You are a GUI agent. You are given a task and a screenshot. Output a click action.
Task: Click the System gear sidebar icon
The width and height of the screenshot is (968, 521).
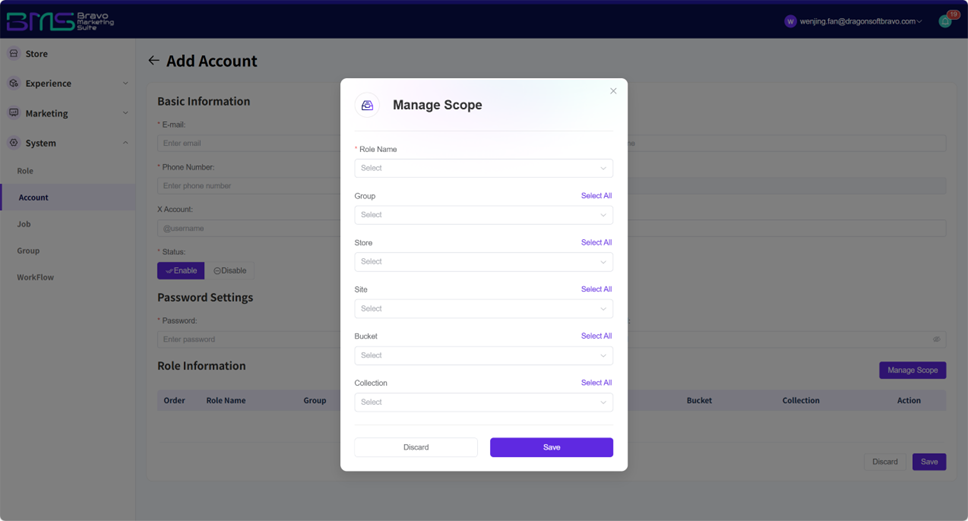(14, 143)
